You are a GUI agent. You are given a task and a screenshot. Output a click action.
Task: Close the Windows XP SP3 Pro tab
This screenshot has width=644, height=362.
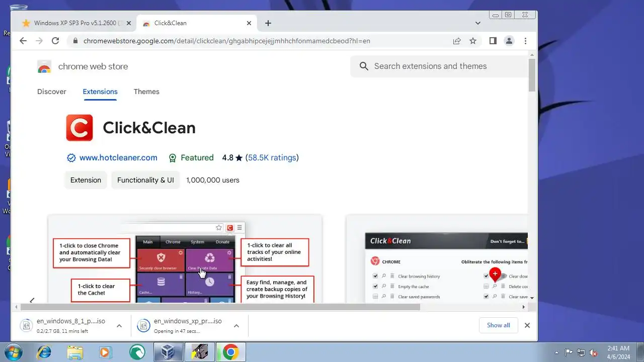[129, 23]
